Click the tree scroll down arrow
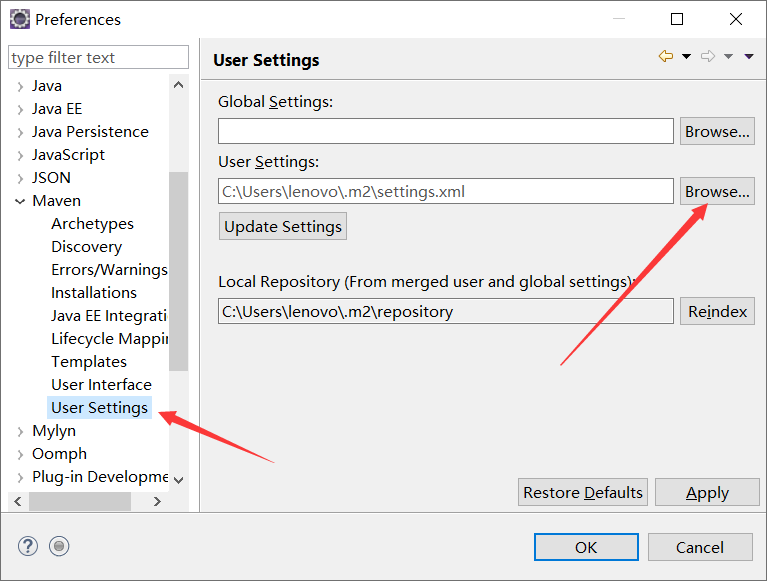The height and width of the screenshot is (581, 767). (x=179, y=480)
